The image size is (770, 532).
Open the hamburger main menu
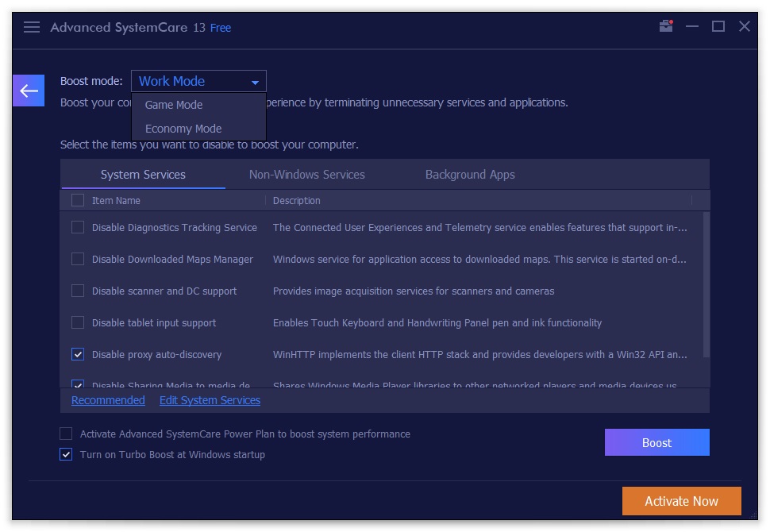(31, 26)
